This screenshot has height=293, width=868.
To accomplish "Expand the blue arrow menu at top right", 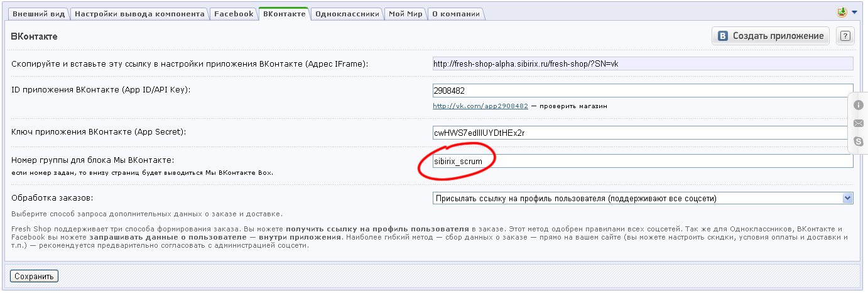I will point(855,12).
